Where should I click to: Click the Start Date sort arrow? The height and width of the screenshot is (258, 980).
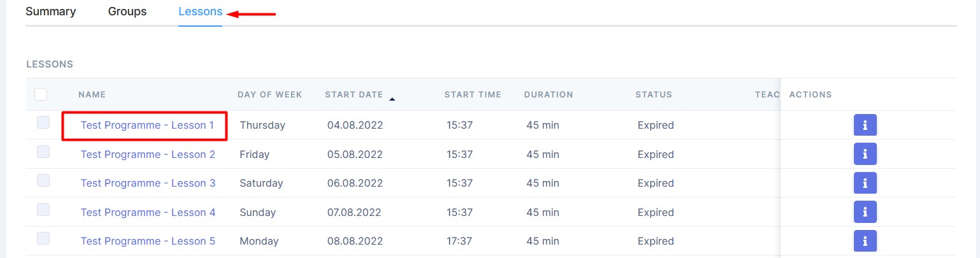point(392,99)
